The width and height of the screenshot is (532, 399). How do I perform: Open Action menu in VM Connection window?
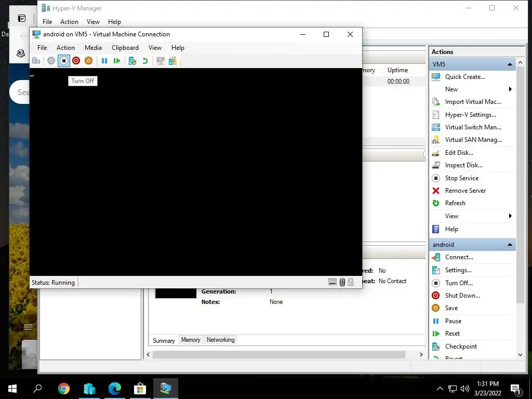coord(65,48)
